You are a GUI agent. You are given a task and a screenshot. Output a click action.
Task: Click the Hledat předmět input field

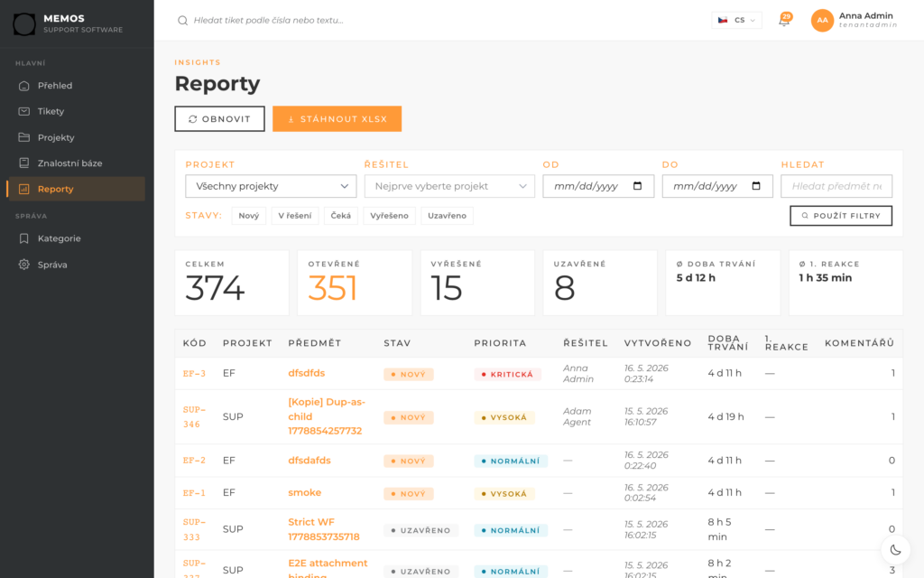(836, 186)
